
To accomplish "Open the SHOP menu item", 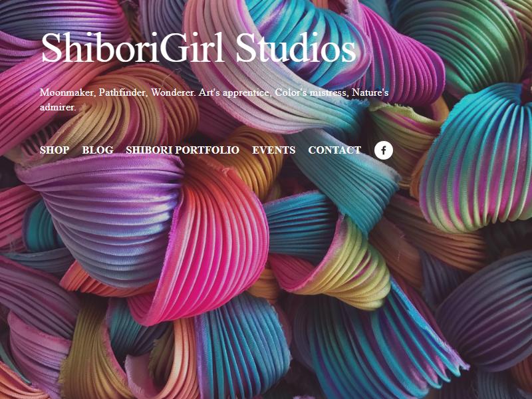I will pyautogui.click(x=55, y=150).
